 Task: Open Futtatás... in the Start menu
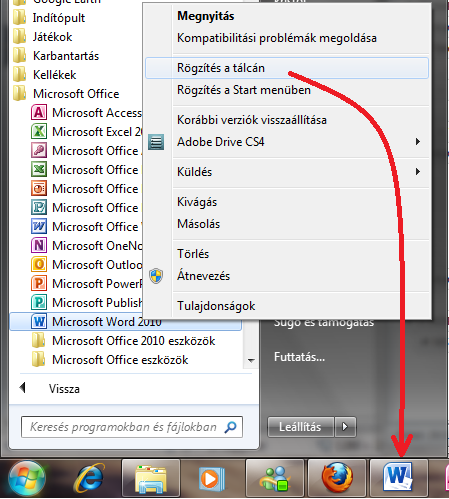point(299,357)
